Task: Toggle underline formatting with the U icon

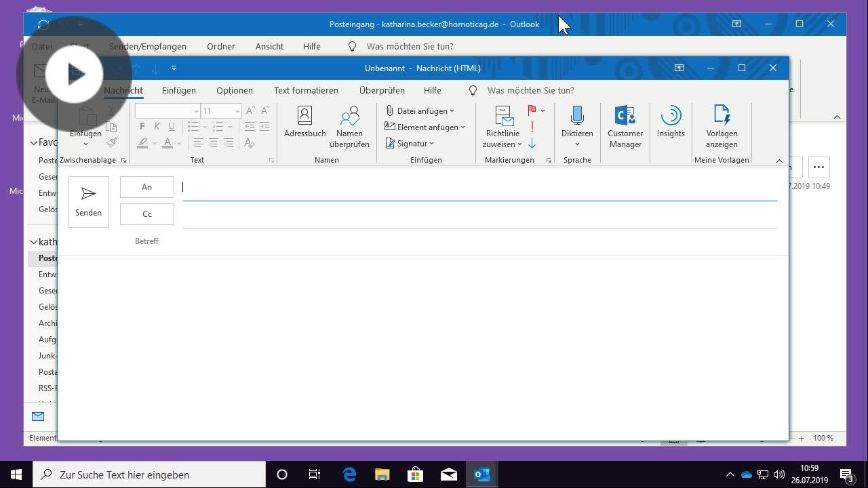Action: click(x=171, y=126)
